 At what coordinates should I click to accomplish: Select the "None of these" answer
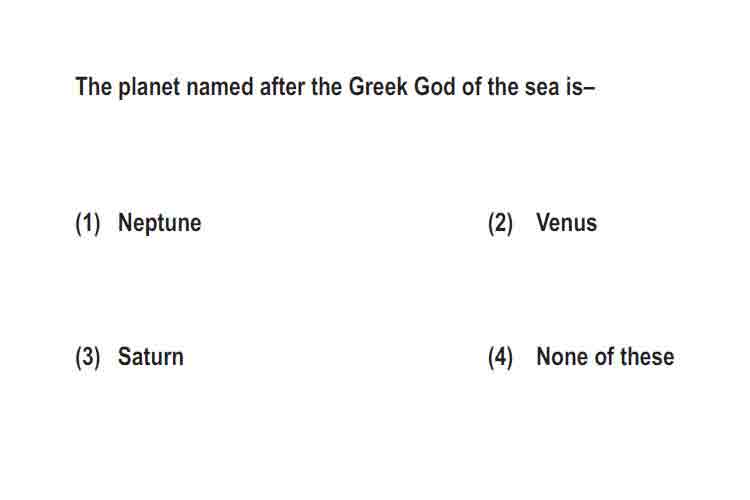point(605,357)
